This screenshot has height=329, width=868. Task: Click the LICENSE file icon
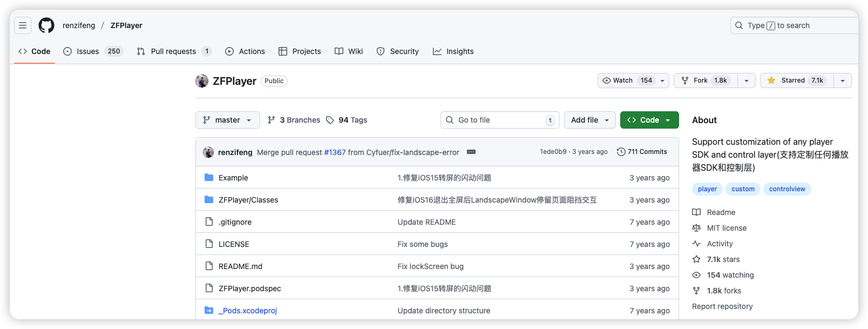pyautogui.click(x=209, y=244)
